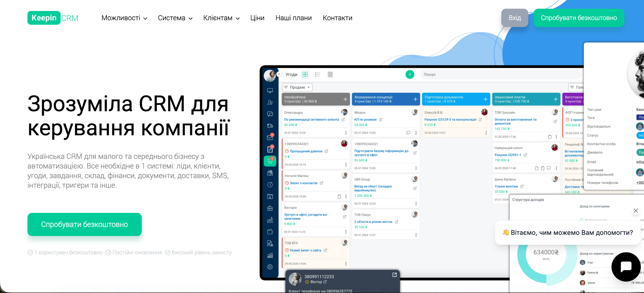Click the plus in Необроблені column header
The width and height of the screenshot is (644, 293).
point(345,99)
